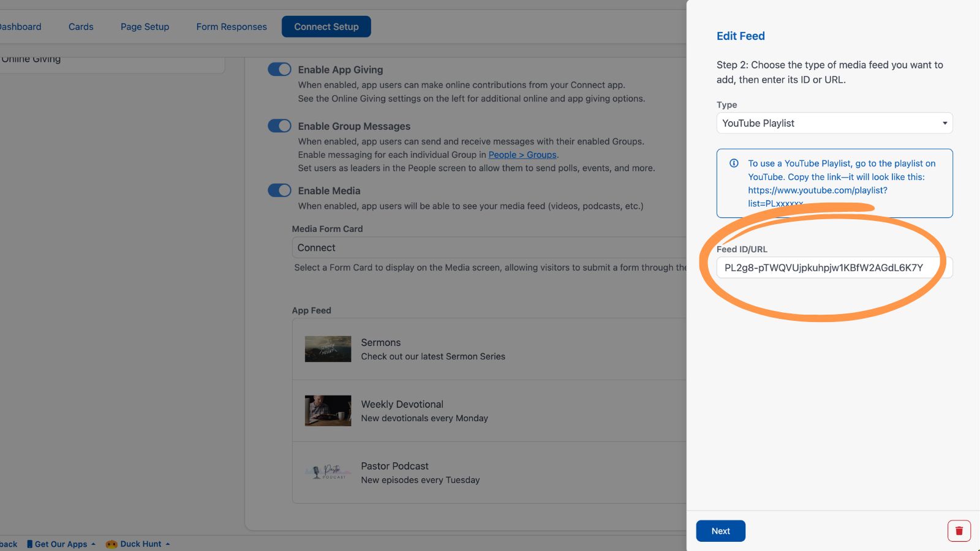This screenshot has width=980, height=551.
Task: Open the Type dropdown showing YouTube Playlist
Action: [x=834, y=123]
